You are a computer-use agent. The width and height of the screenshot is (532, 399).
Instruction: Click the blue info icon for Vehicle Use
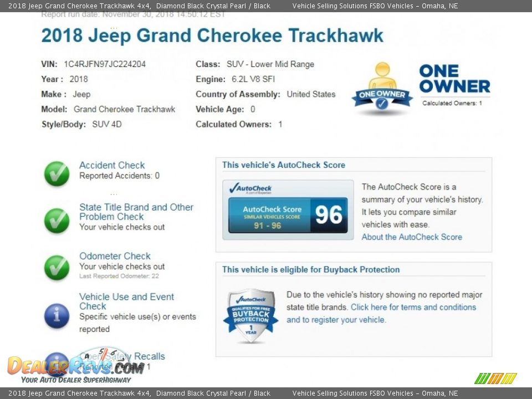57,315
